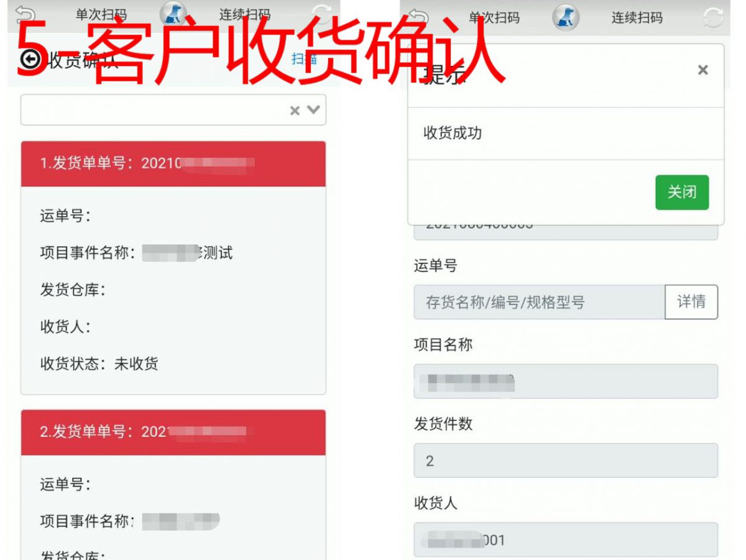Open the first 发货单单号 red card header

click(173, 164)
